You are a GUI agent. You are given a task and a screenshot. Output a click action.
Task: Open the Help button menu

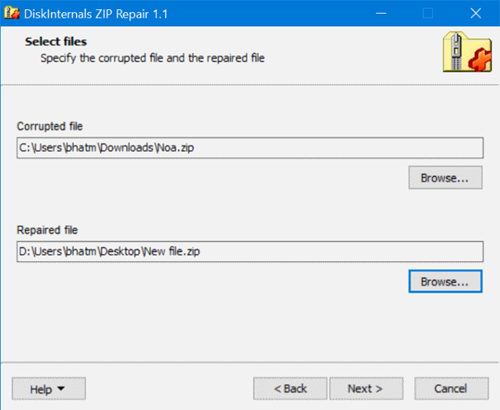tap(49, 389)
